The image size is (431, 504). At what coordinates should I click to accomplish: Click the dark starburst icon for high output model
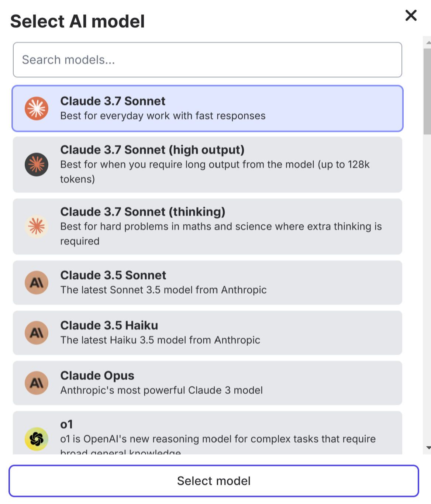coord(37,165)
